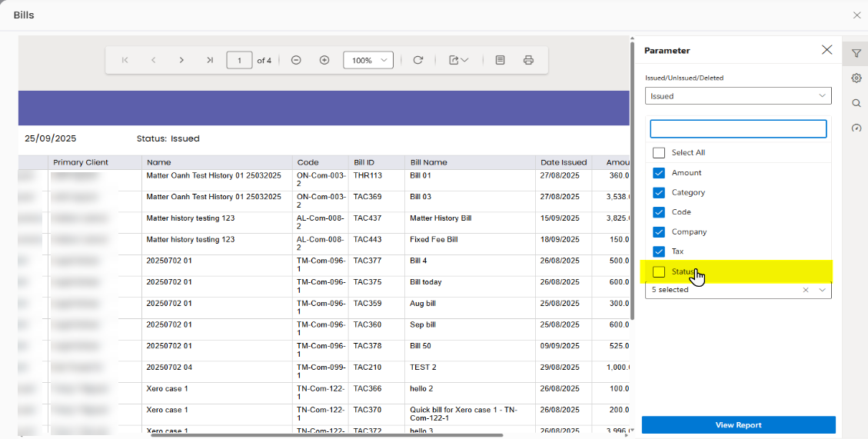
Task: Zoom out the report view
Action: point(296,60)
